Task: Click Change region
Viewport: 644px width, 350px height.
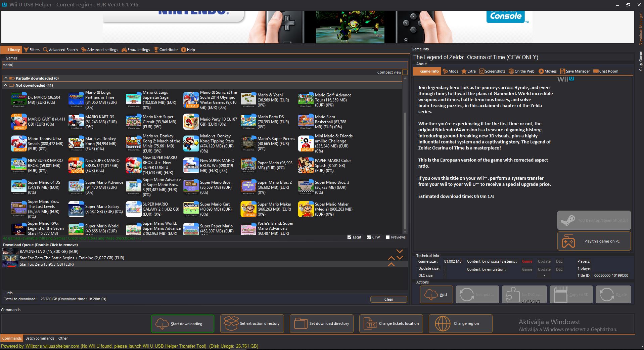Action: 461,323
